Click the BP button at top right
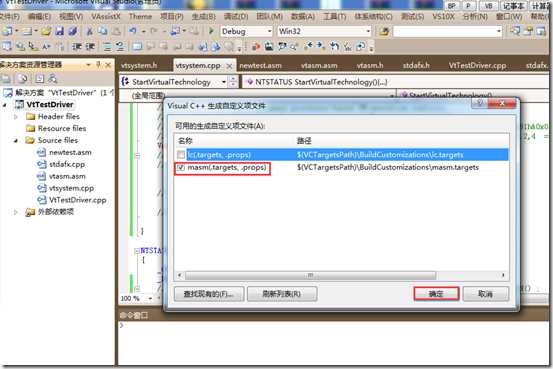This screenshot has width=553, height=369. [x=452, y=6]
